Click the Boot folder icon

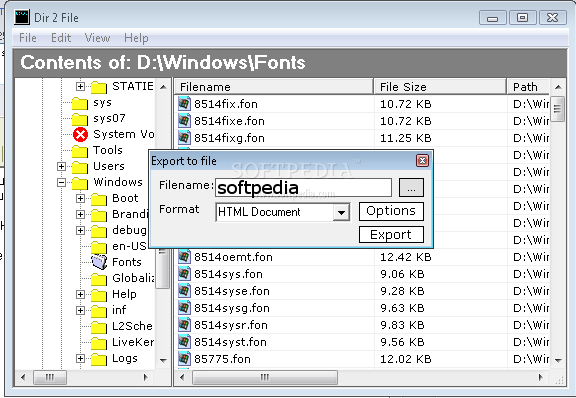coord(99,199)
